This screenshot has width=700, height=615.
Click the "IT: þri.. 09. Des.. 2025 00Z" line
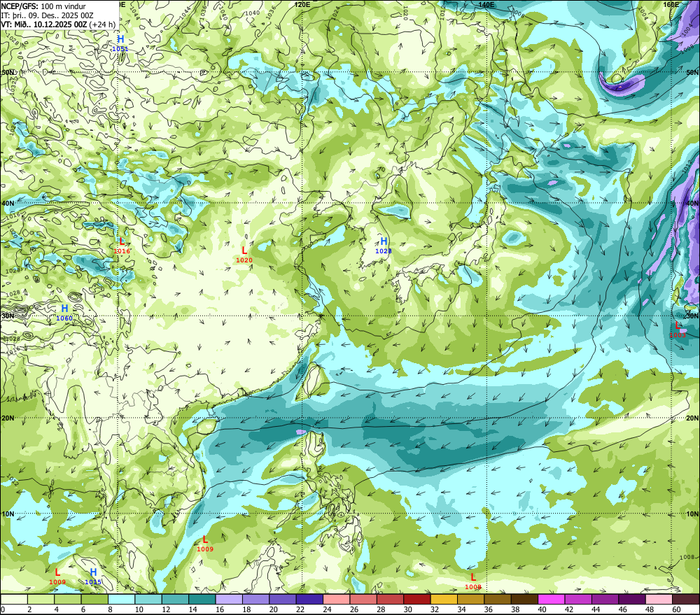click(x=46, y=15)
